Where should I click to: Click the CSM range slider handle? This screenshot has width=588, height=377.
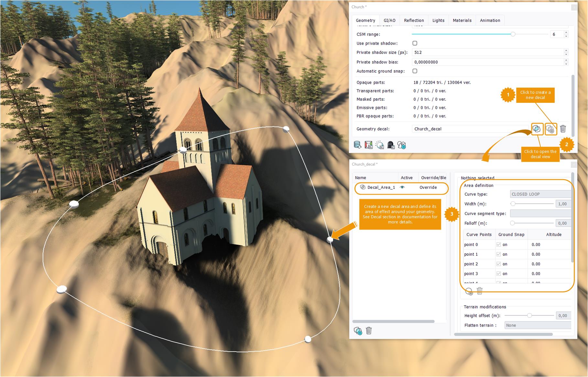coord(513,34)
